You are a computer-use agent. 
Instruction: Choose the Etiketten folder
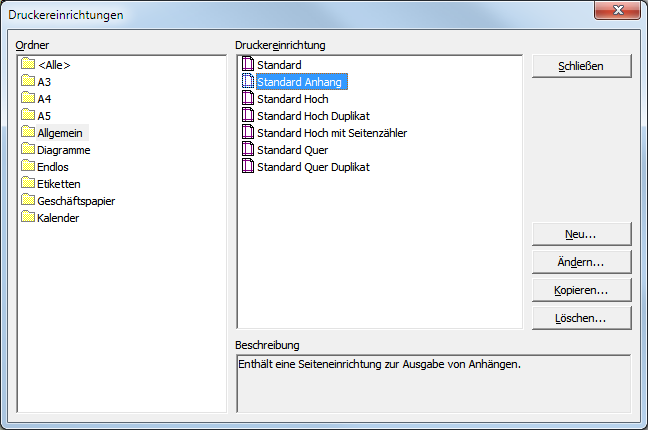click(59, 184)
